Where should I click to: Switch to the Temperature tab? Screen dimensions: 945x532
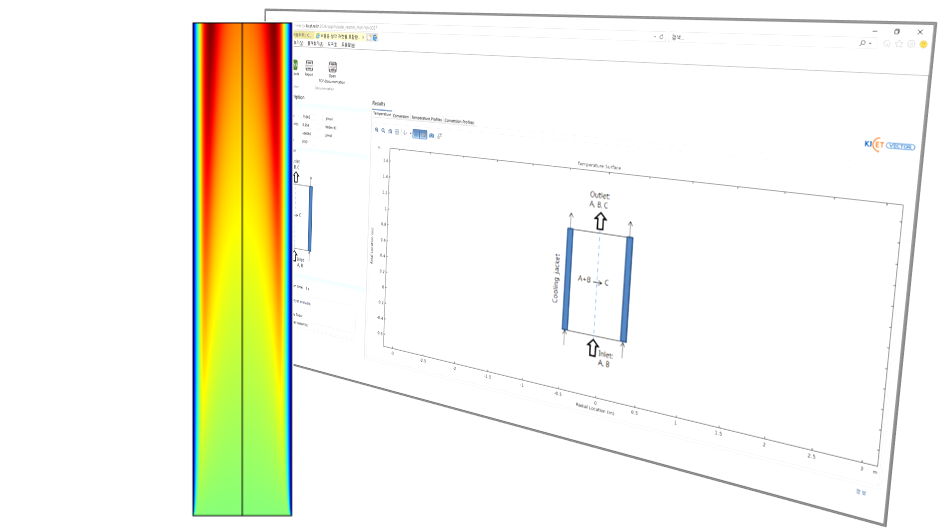pos(381,115)
